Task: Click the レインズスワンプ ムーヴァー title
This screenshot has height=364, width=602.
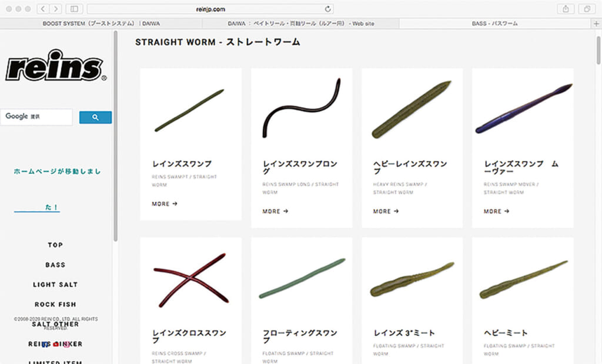Action: coord(521,168)
